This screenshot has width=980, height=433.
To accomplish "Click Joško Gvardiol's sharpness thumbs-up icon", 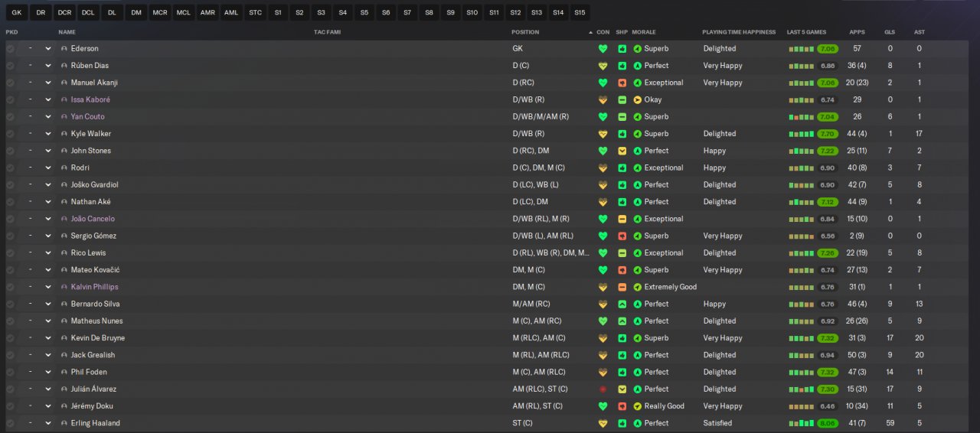I will (622, 185).
